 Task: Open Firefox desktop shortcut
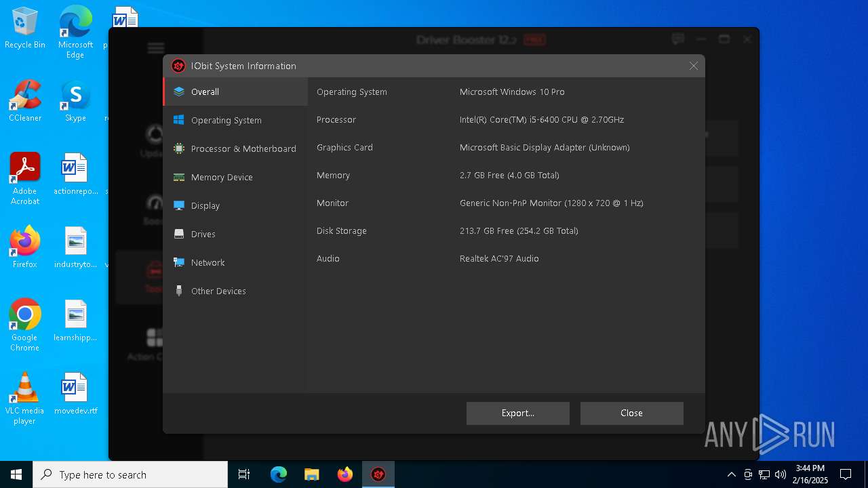point(25,247)
